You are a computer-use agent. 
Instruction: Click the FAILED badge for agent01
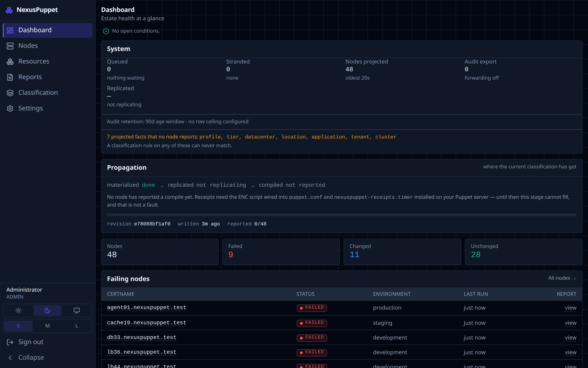(x=312, y=308)
